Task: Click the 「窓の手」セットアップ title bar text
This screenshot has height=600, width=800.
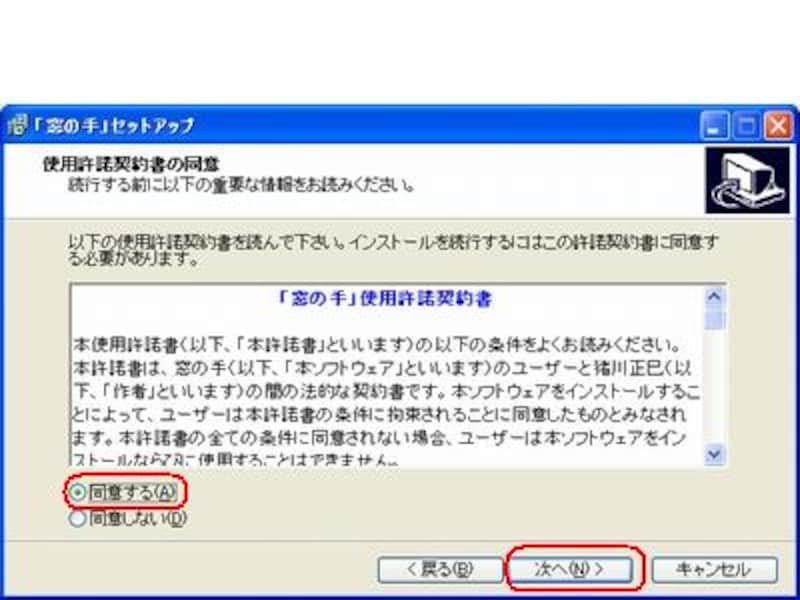Action: (113, 126)
